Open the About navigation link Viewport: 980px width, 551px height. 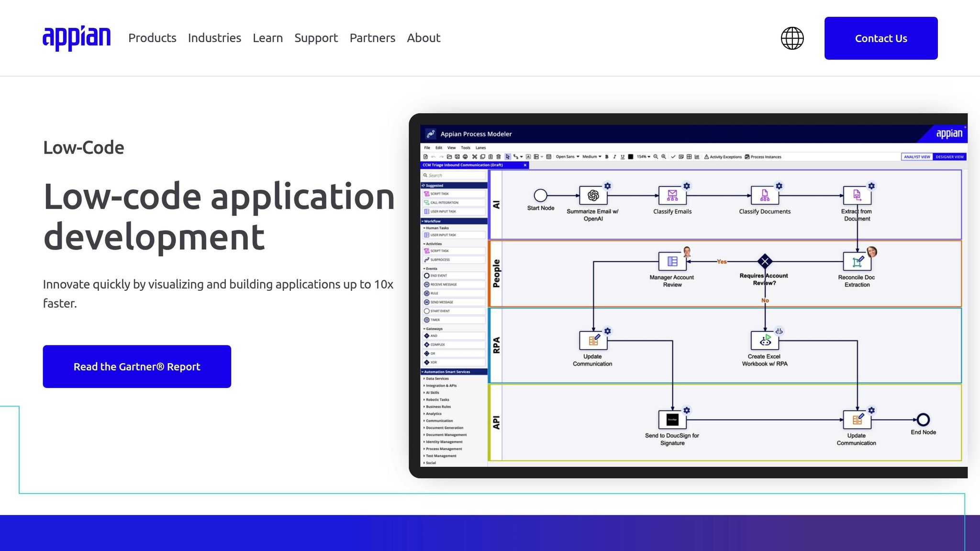click(x=423, y=38)
